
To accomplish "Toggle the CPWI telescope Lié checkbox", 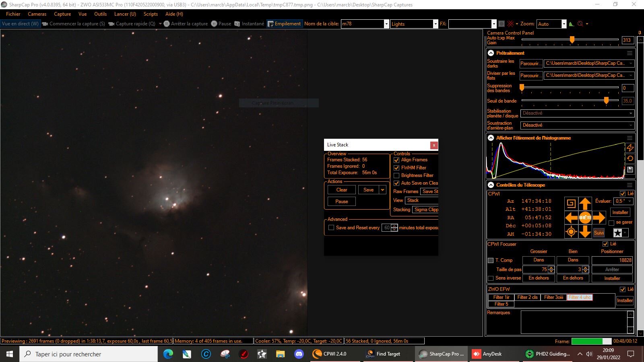I will point(623,193).
